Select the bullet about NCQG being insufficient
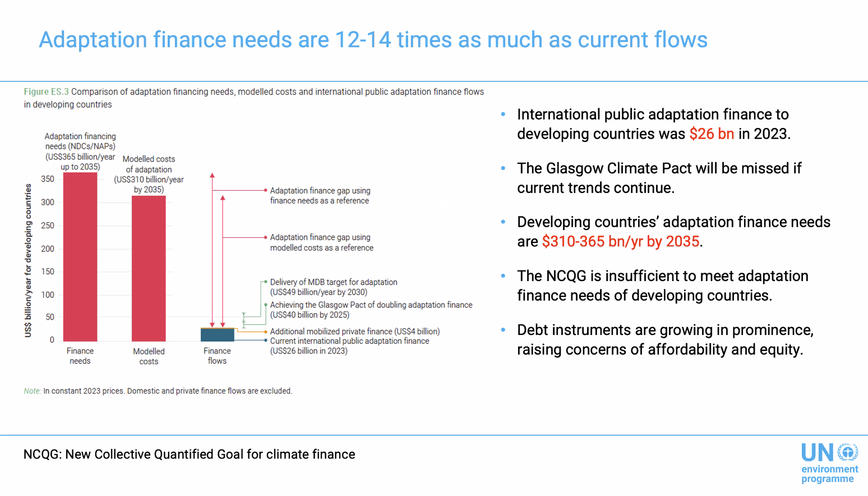The height and width of the screenshot is (496, 868). (x=662, y=286)
